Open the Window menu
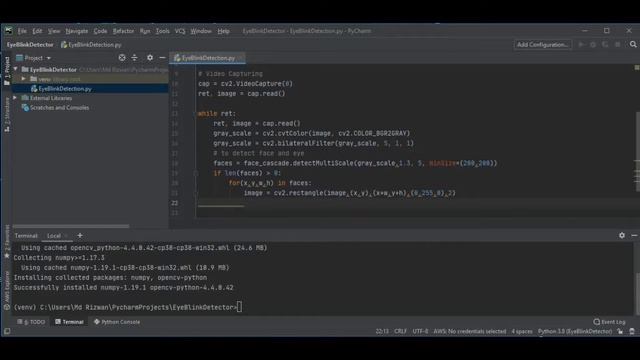 coord(201,31)
